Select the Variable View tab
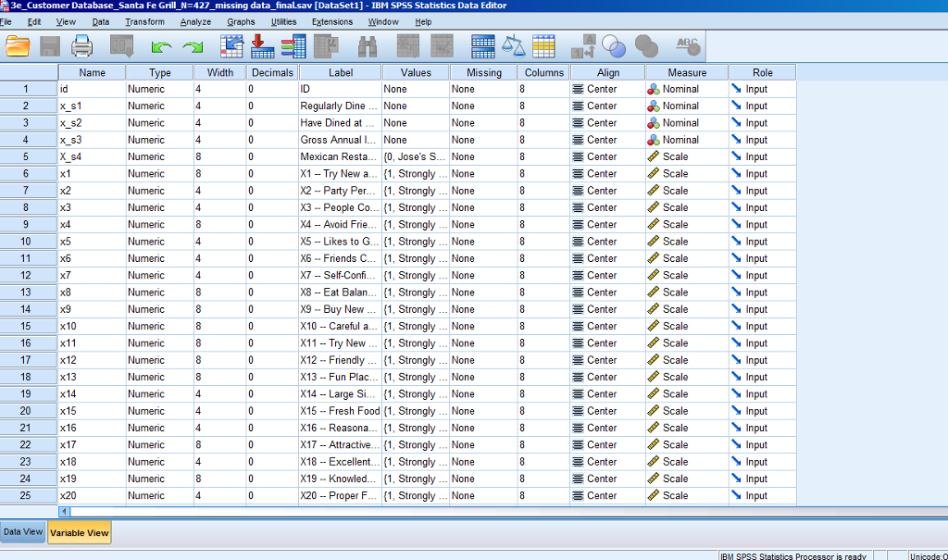Image resolution: width=948 pixels, height=560 pixels. pyautogui.click(x=80, y=533)
